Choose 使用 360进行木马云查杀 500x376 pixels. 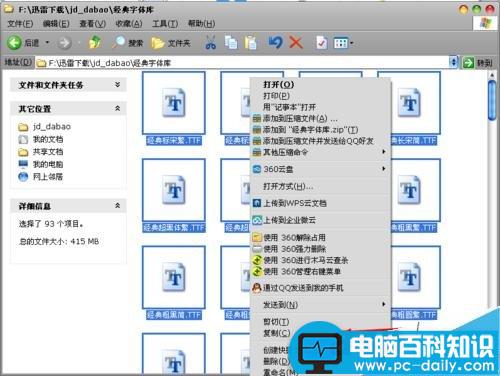click(x=320, y=260)
